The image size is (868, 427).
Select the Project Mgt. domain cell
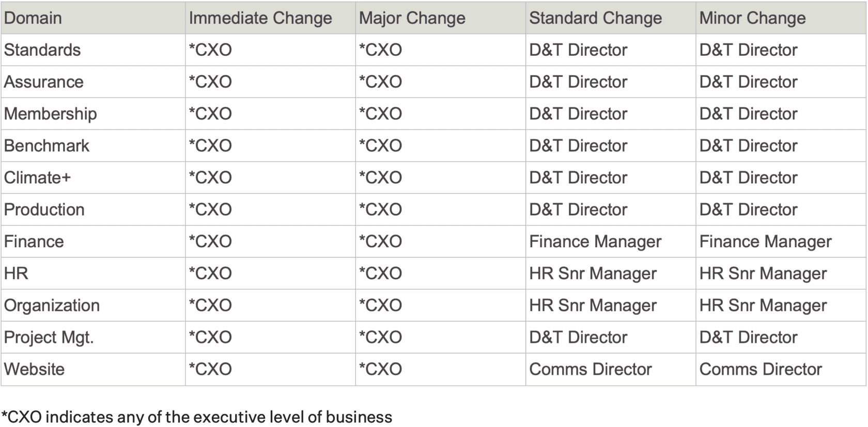point(49,338)
